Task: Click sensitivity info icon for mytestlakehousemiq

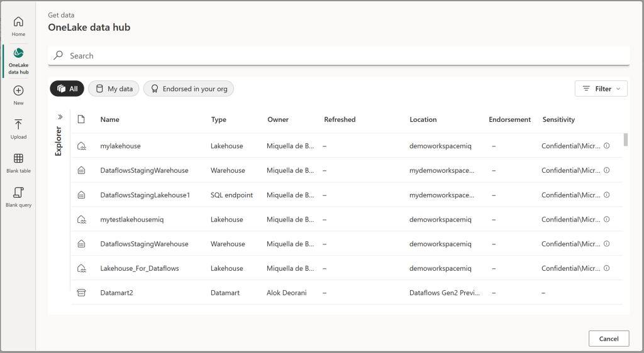Action: click(x=607, y=219)
